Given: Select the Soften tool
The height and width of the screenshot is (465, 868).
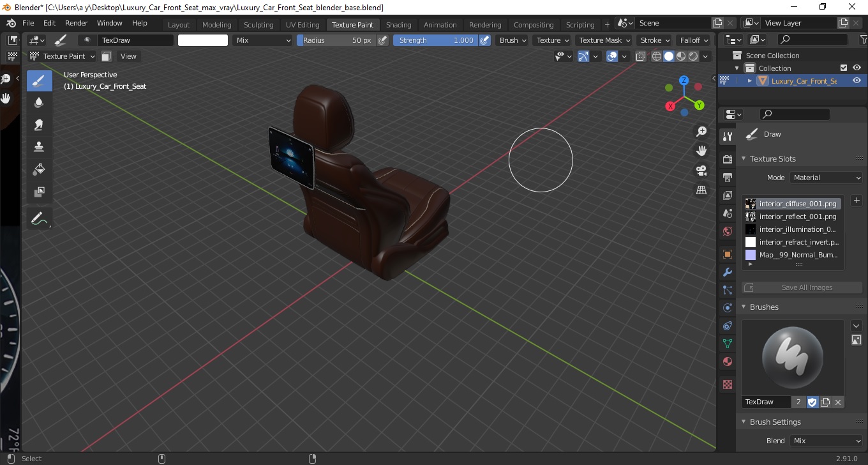Looking at the screenshot, I should click(39, 103).
